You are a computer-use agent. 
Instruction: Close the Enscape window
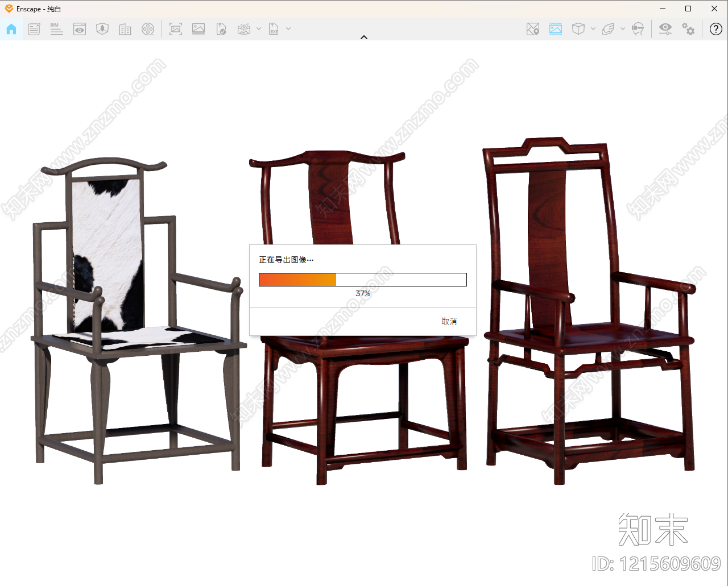point(714,9)
